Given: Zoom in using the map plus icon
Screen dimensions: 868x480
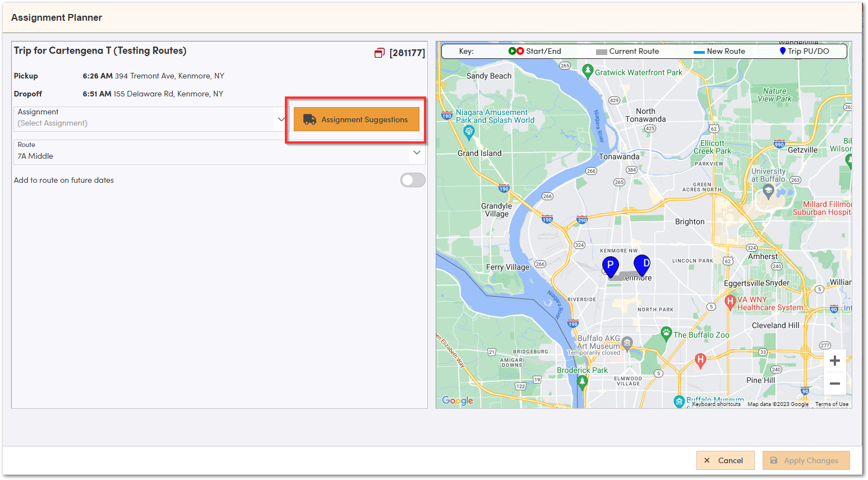Looking at the screenshot, I should (x=834, y=361).
